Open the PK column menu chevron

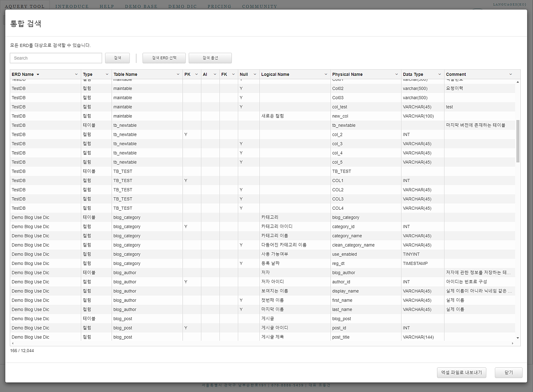pos(197,75)
